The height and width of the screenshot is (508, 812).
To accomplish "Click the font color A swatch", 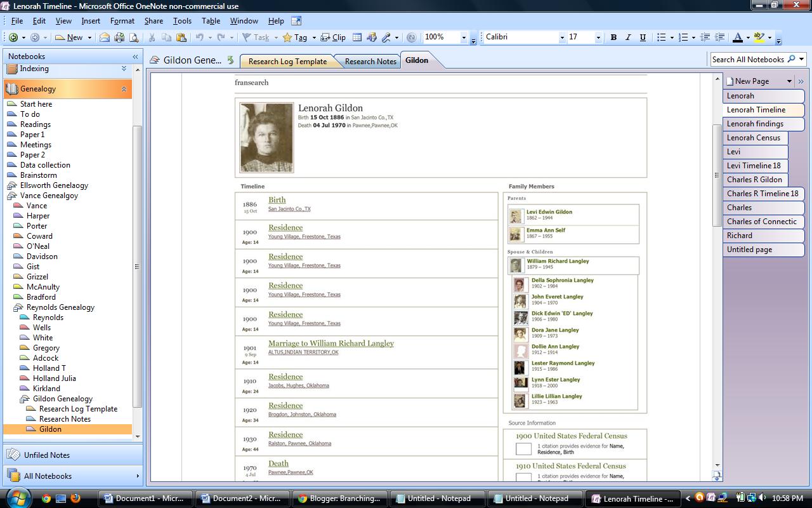I will point(737,37).
